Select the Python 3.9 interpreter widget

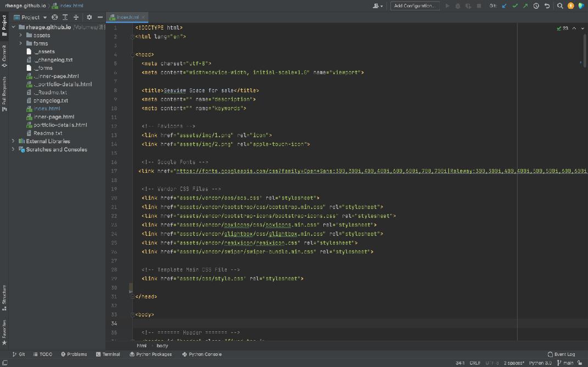(x=540, y=363)
